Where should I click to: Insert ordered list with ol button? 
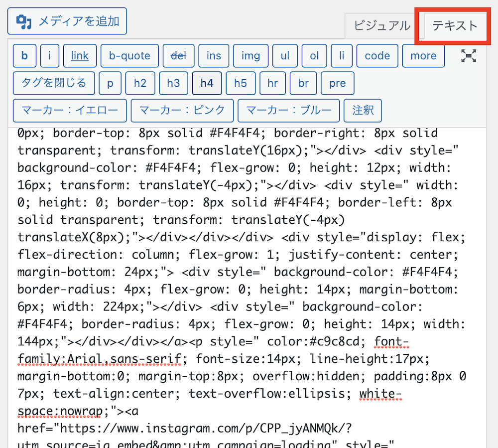tap(314, 56)
